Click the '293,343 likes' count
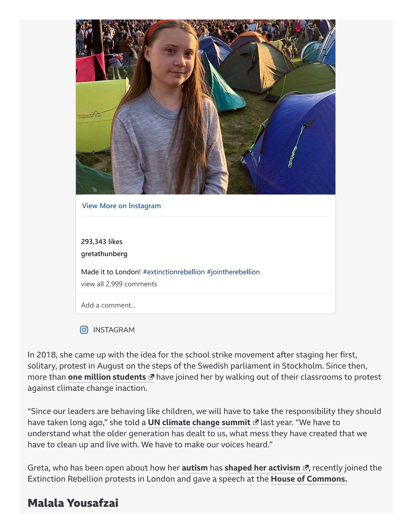This screenshot has width=411, height=532. pos(102,242)
